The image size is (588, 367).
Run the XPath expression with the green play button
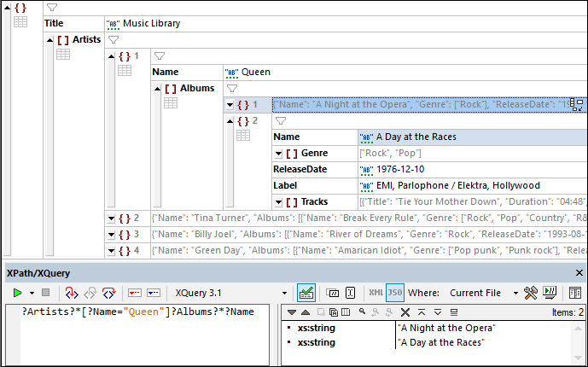(16, 293)
